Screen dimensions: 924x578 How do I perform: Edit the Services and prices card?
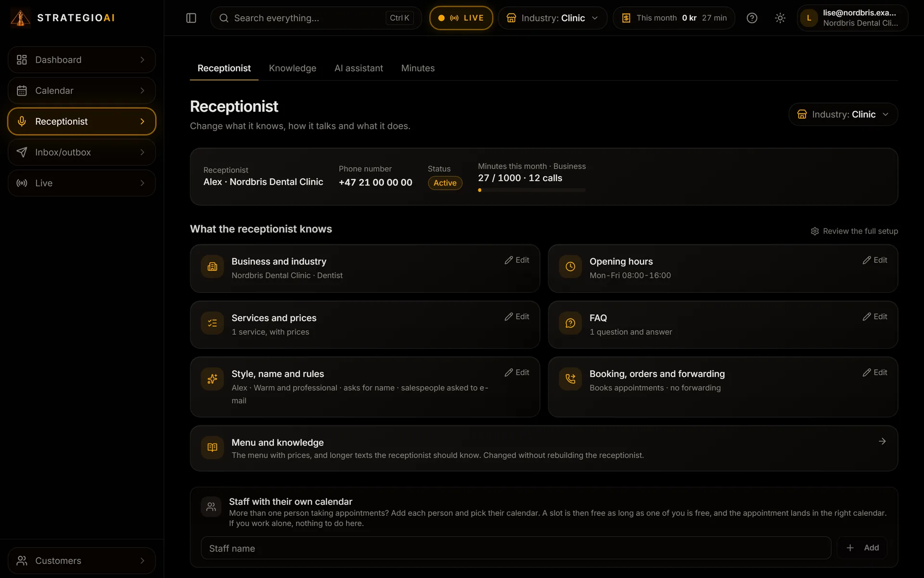click(x=517, y=316)
